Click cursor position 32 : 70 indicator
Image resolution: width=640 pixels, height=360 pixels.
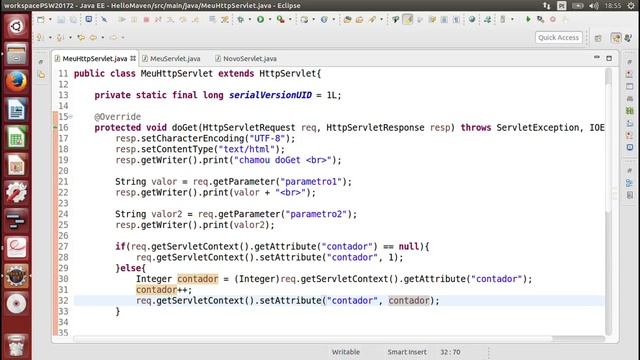pyautogui.click(x=450, y=352)
